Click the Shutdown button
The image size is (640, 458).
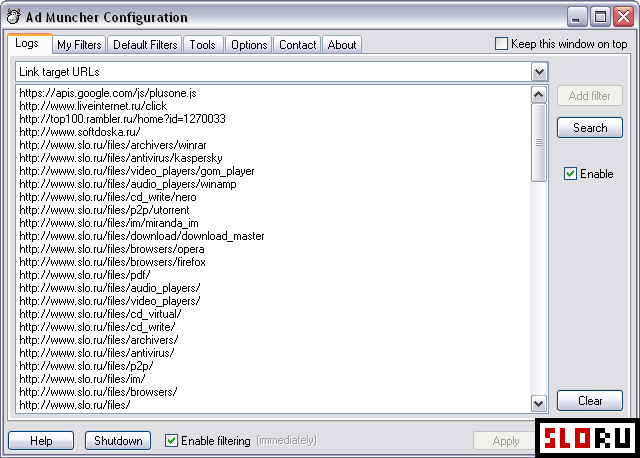click(x=118, y=441)
